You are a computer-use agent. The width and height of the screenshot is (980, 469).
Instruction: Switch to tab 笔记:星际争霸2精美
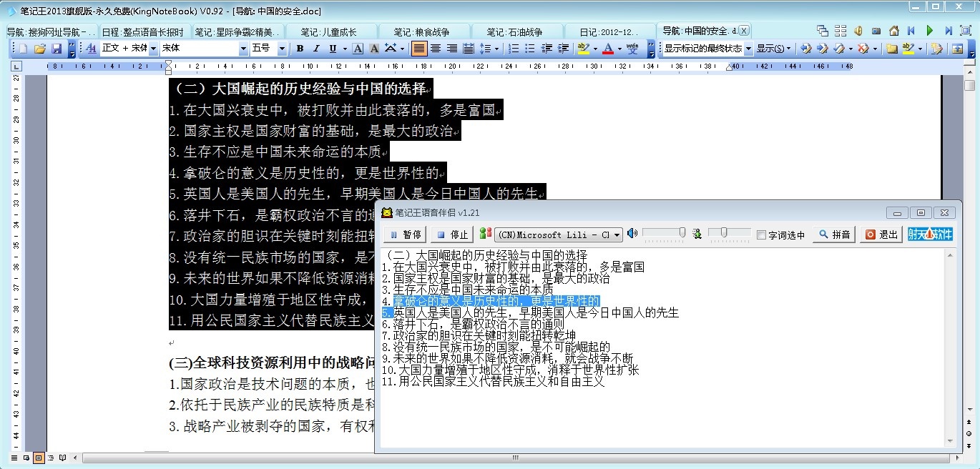click(238, 31)
